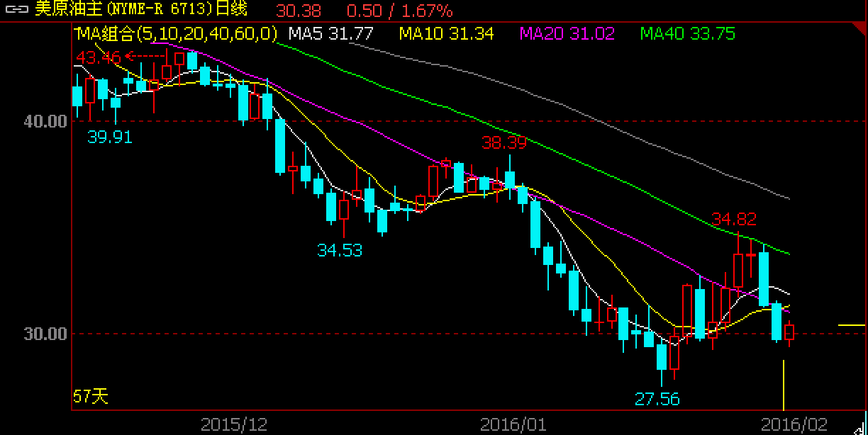
Task: Click the 57天 day-count label
Action: (91, 396)
